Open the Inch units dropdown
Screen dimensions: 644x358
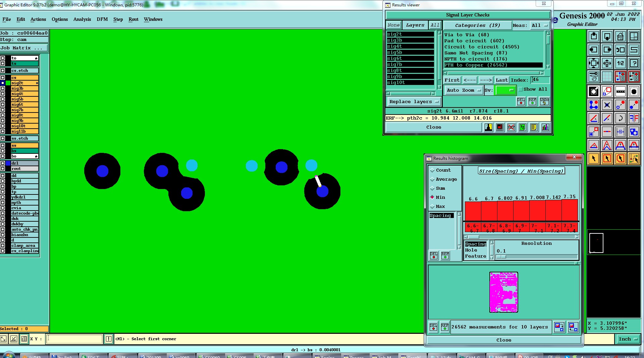click(x=628, y=339)
